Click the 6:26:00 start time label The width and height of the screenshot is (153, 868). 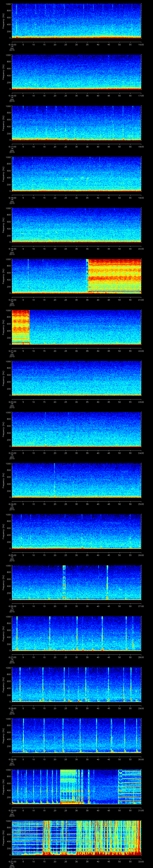click(12, 606)
